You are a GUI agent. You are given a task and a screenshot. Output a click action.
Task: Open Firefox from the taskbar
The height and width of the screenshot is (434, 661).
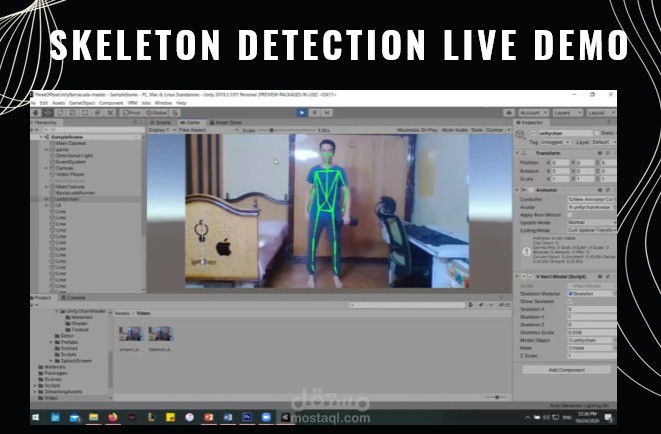tap(113, 417)
